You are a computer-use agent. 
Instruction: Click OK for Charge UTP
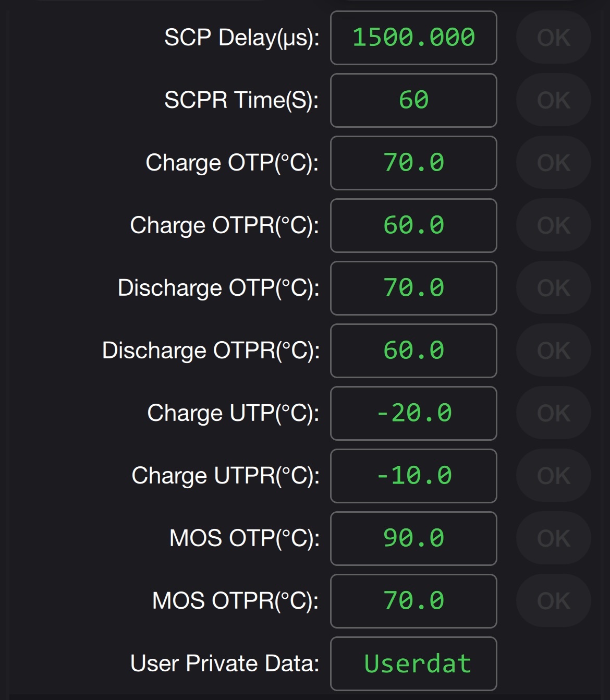pos(553,414)
